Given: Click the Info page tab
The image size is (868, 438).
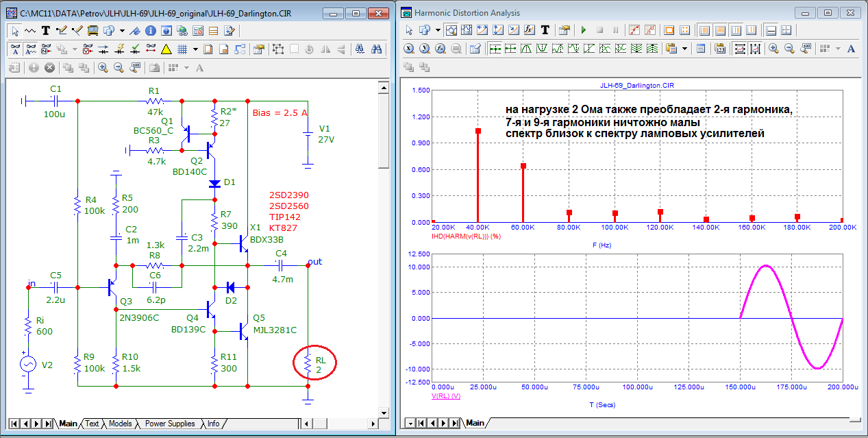Looking at the screenshot, I should pos(213,424).
